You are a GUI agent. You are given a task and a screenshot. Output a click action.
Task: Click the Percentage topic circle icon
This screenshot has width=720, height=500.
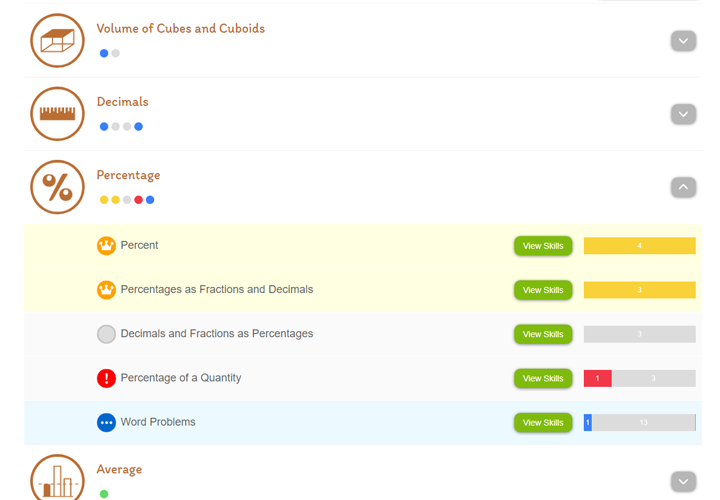click(x=57, y=187)
